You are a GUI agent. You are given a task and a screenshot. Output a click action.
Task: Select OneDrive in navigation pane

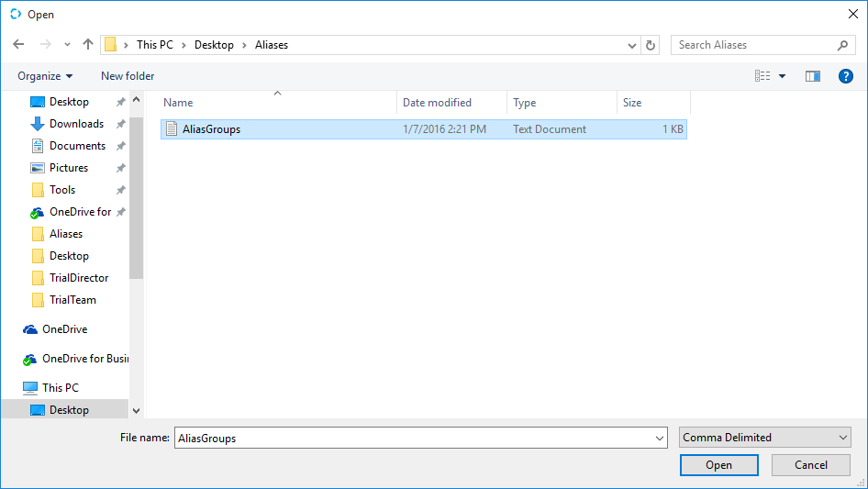64,329
